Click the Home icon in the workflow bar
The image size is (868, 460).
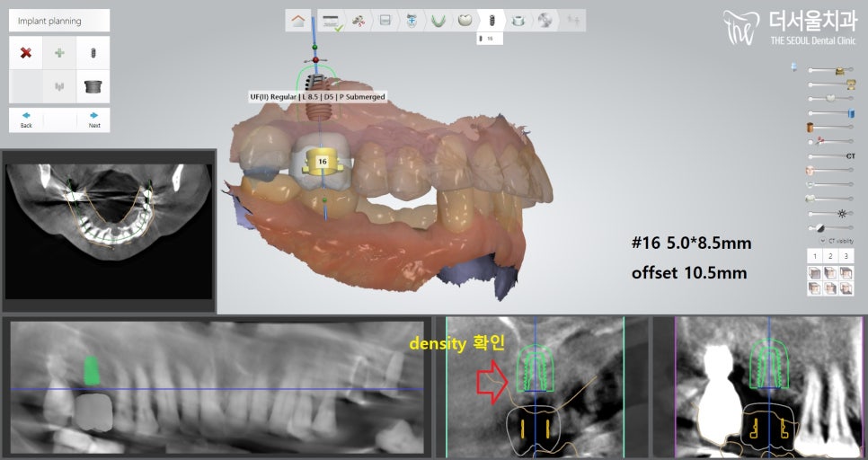coord(298,21)
